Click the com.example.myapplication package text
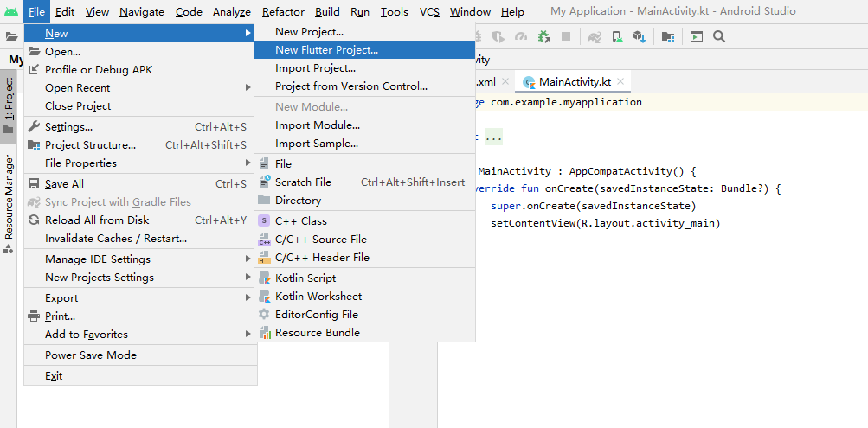Image resolution: width=868 pixels, height=428 pixels. [566, 102]
